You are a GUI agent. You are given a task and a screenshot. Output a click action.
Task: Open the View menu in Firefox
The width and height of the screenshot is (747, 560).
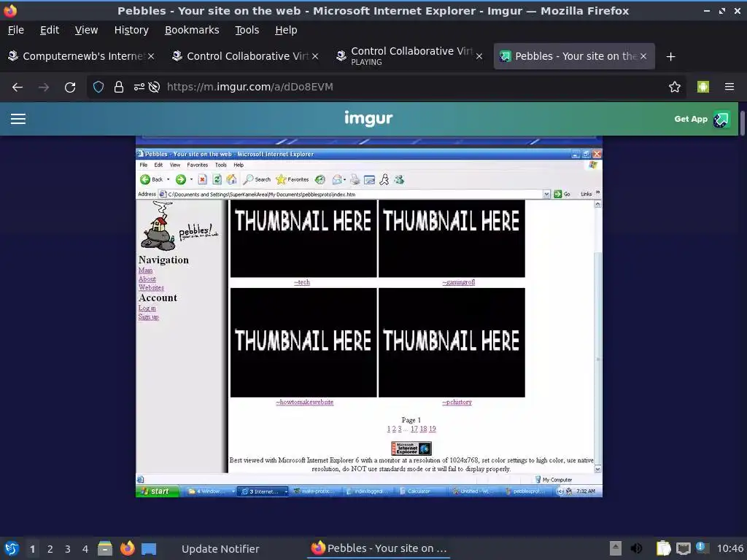pos(86,30)
